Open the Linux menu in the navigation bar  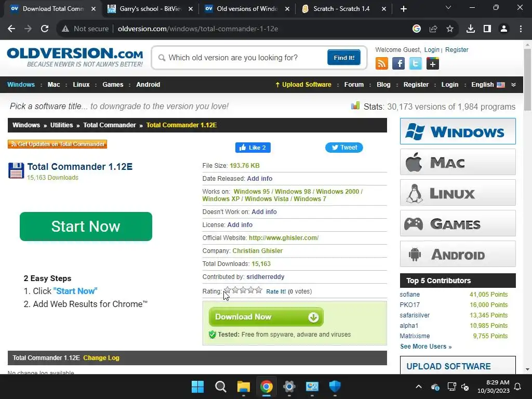[x=81, y=85]
